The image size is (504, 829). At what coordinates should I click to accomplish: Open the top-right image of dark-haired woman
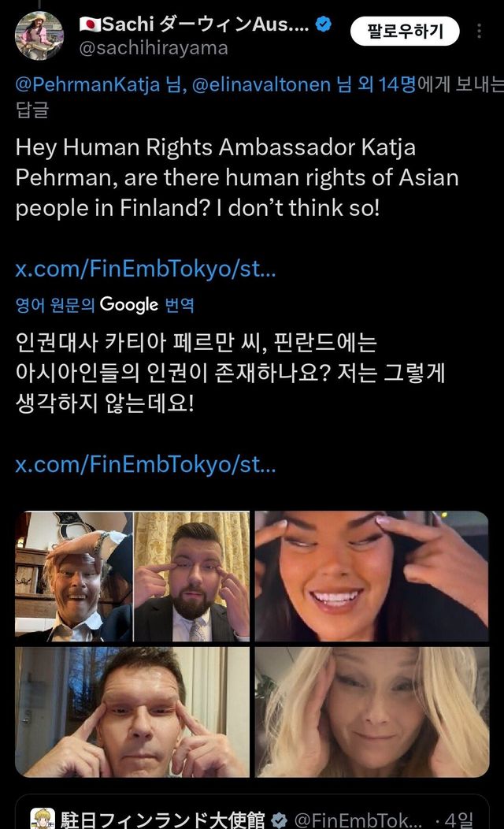372,577
